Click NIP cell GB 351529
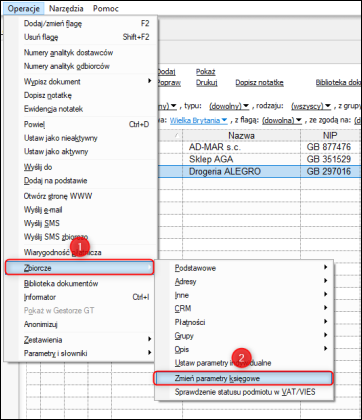This screenshot has width=362, height=420. tap(329, 159)
